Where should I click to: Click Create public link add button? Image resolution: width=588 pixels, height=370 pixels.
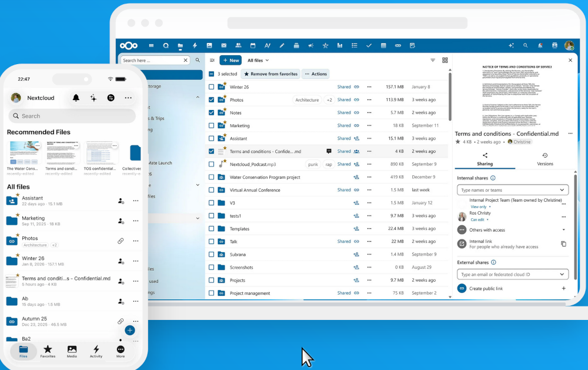[563, 289]
